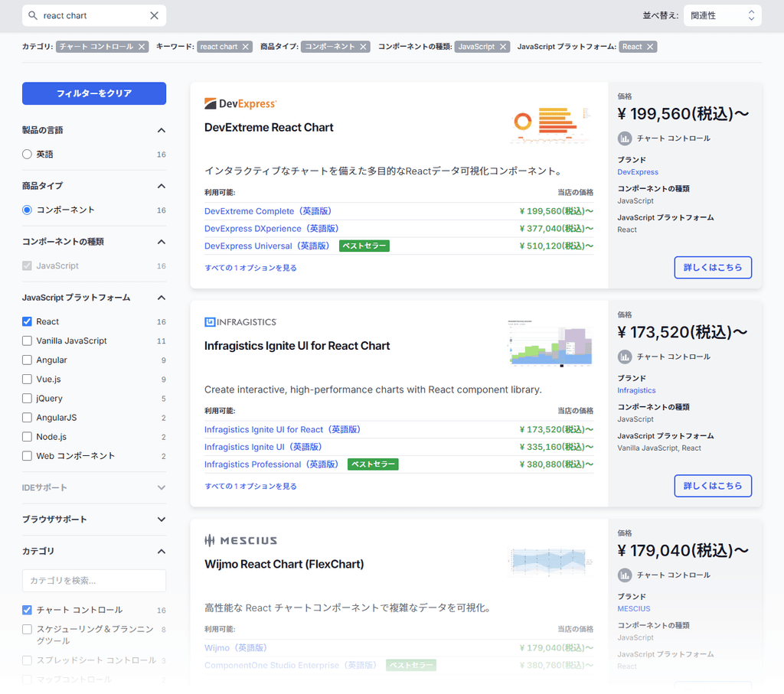Open the Infragistics brand link
The height and width of the screenshot is (694, 784).
pyautogui.click(x=636, y=390)
